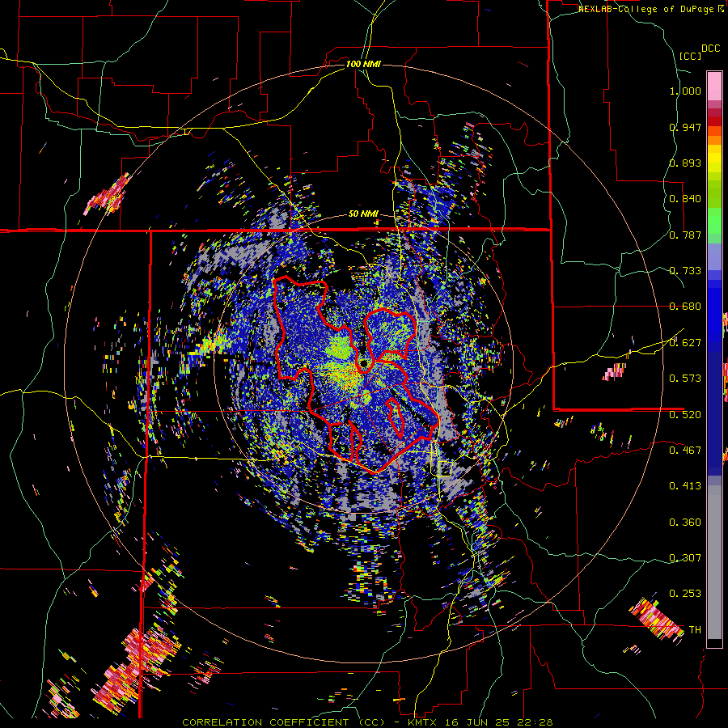Select the 0.680 value on color scale
The width and height of the screenshot is (728, 728).
[x=685, y=307]
